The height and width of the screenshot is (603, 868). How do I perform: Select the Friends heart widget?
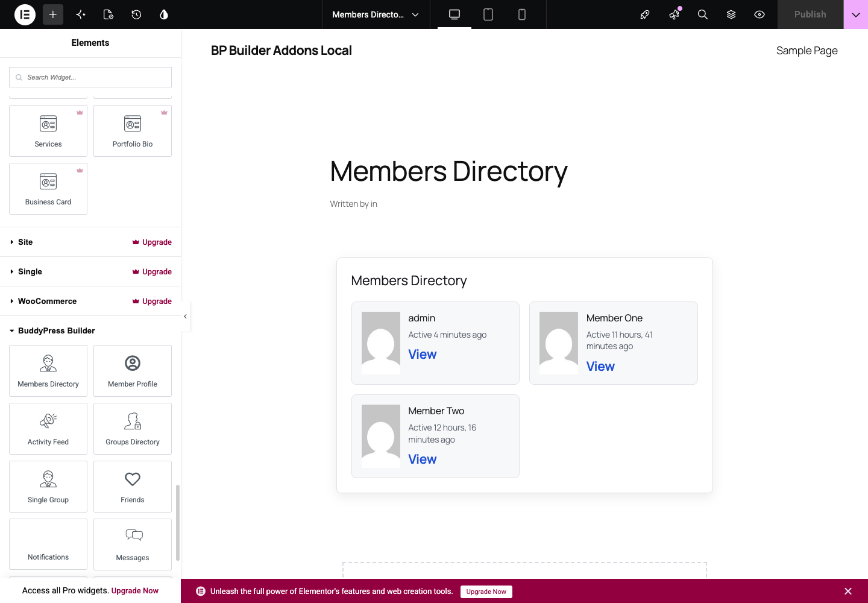pos(133,487)
